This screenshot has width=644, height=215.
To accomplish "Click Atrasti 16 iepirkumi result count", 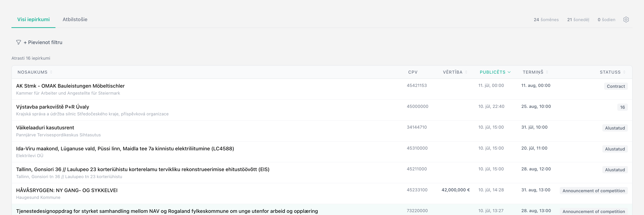I will pyautogui.click(x=31, y=58).
